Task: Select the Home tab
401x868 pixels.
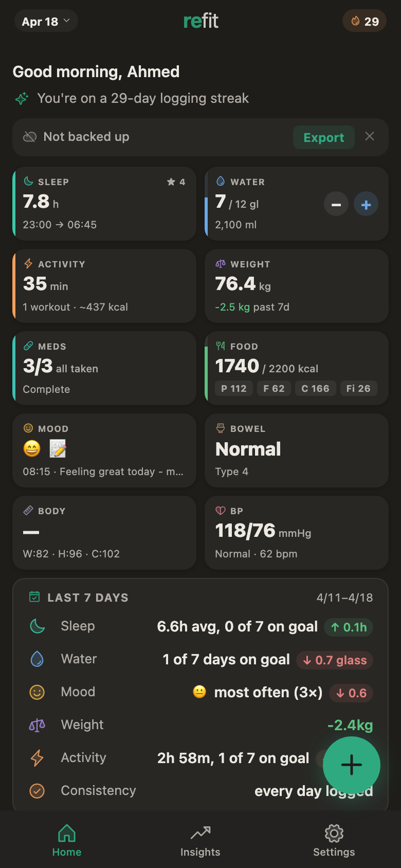Action: point(67,841)
